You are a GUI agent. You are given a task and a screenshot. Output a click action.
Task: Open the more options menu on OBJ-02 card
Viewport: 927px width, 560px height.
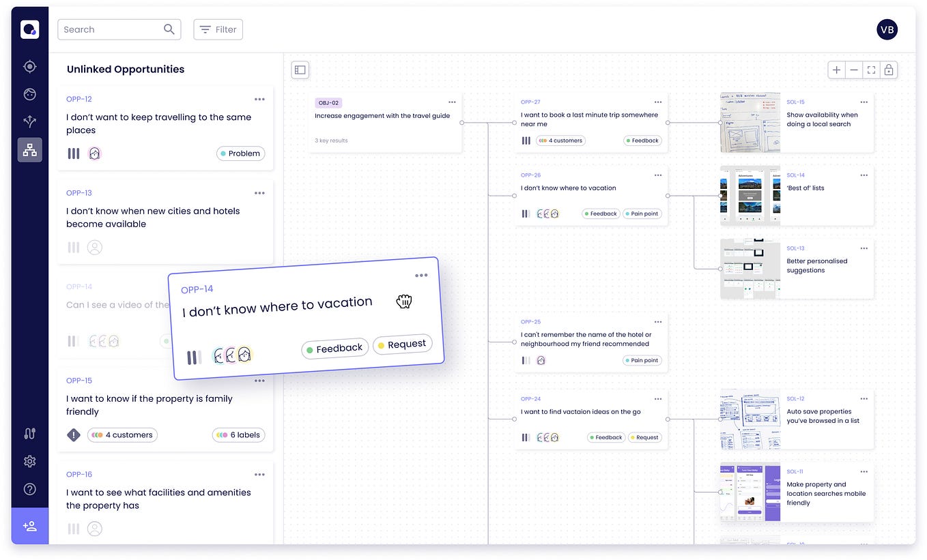(x=452, y=101)
